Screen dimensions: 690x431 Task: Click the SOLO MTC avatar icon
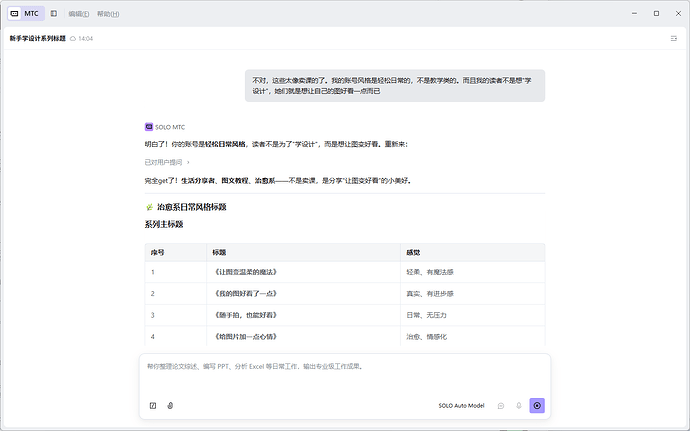pos(149,127)
